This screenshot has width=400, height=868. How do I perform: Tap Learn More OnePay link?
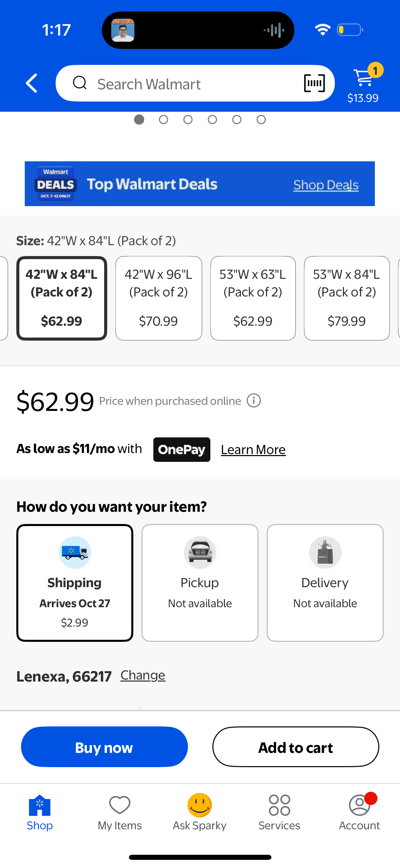click(x=253, y=450)
